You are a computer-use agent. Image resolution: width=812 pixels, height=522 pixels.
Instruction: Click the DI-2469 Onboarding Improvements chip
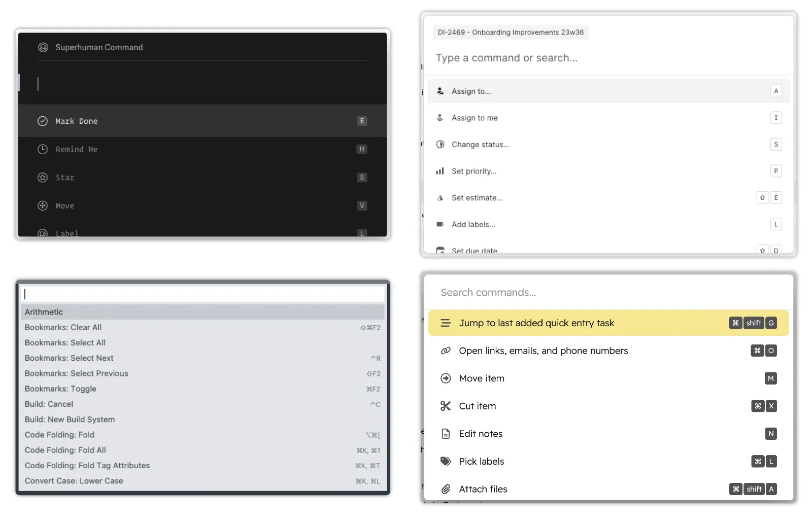(x=511, y=32)
